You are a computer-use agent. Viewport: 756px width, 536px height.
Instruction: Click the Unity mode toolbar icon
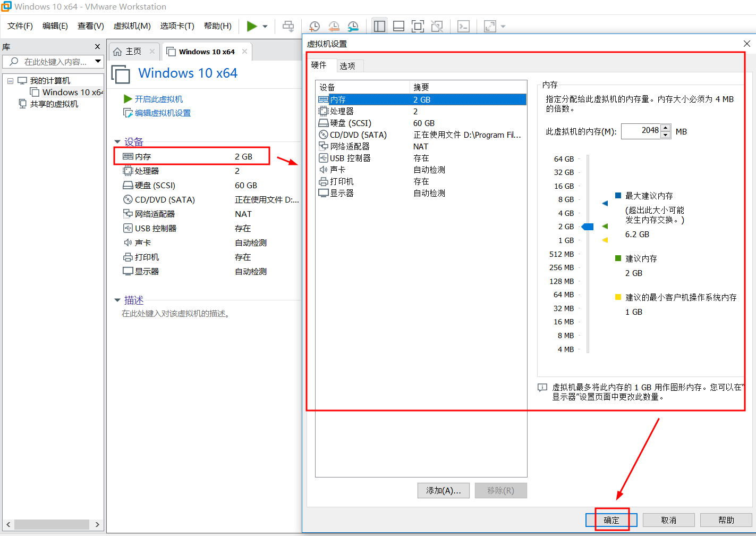click(437, 26)
